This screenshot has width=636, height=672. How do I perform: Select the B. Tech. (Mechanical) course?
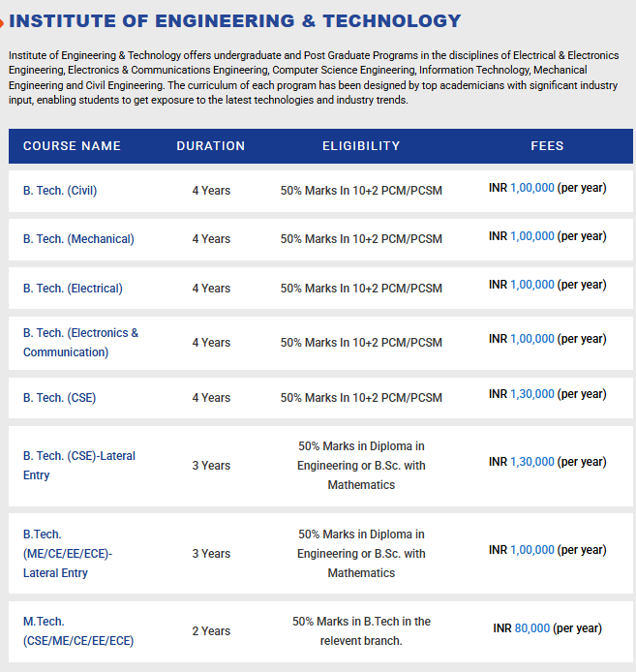coord(78,239)
